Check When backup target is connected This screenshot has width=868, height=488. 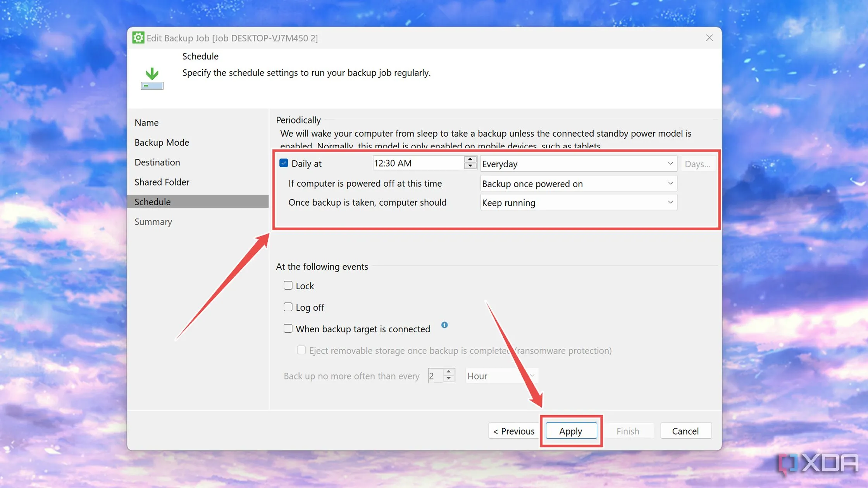coord(288,329)
